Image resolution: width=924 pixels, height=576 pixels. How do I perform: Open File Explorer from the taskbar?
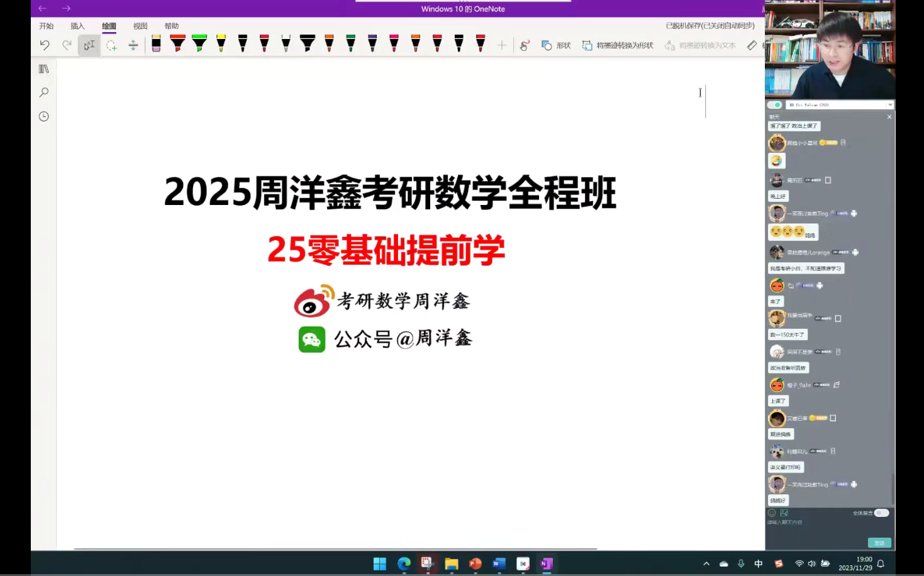tap(452, 564)
